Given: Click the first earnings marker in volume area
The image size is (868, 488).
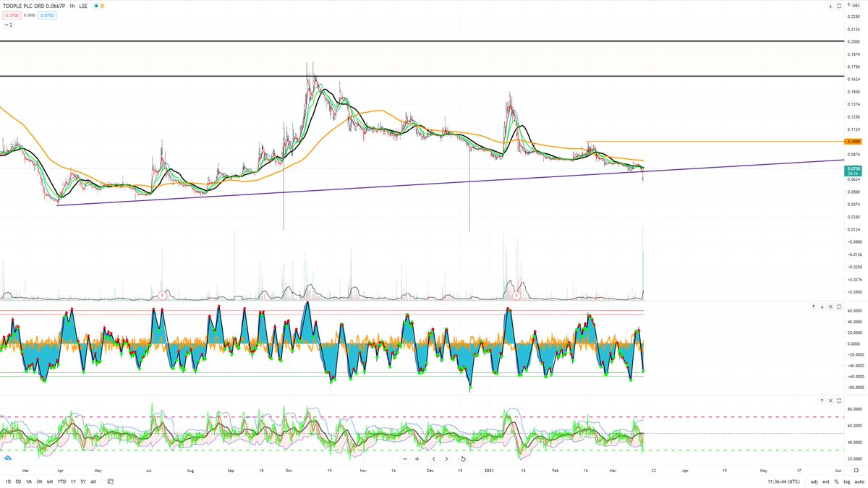Looking at the screenshot, I should (163, 295).
